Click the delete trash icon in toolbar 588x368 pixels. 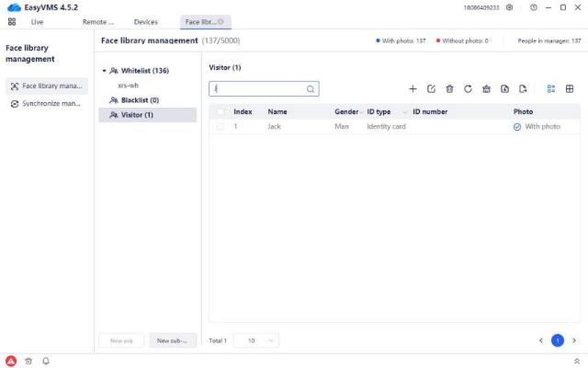tap(449, 89)
